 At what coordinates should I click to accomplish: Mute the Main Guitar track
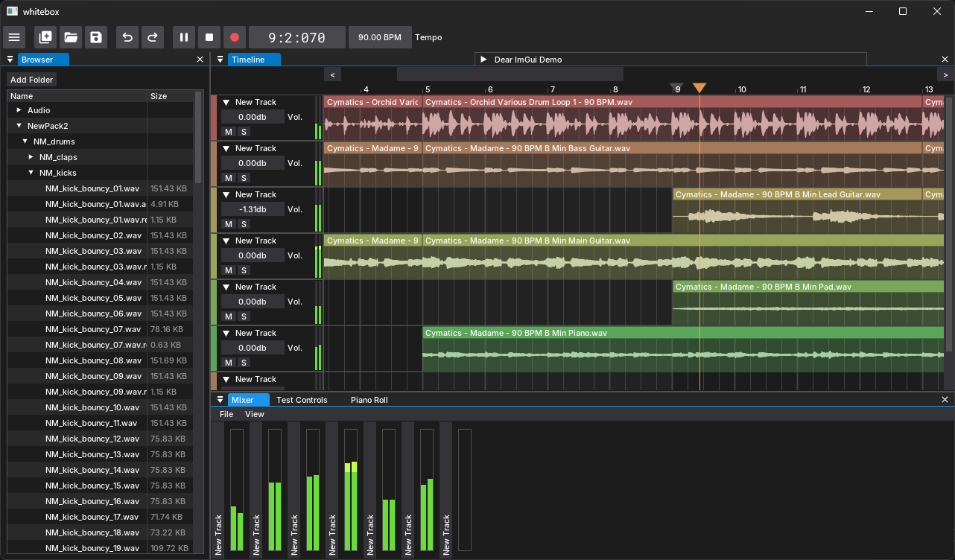pos(229,270)
